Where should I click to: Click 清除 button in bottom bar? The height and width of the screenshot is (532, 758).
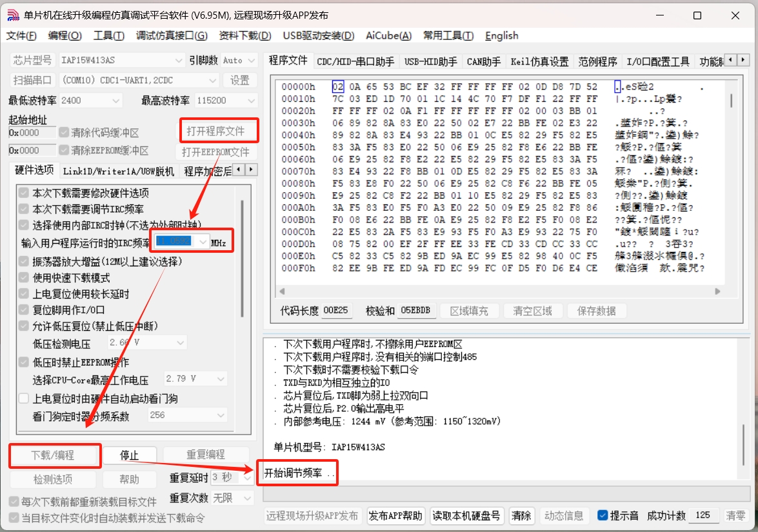tap(521, 516)
